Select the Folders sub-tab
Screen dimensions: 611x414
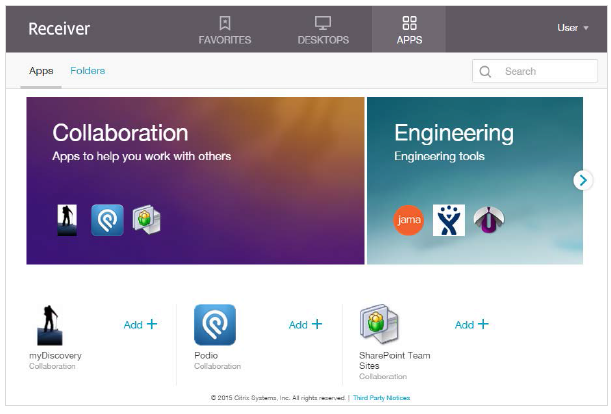(x=88, y=71)
